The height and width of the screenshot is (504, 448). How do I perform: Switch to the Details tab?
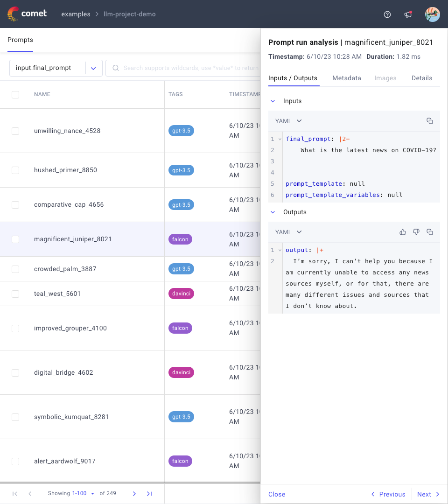click(421, 78)
